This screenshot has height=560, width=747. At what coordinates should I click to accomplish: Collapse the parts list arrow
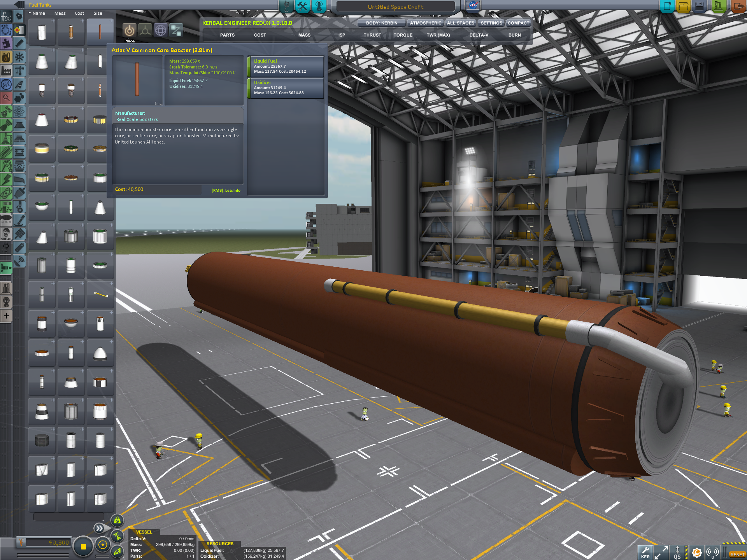(19, 5)
